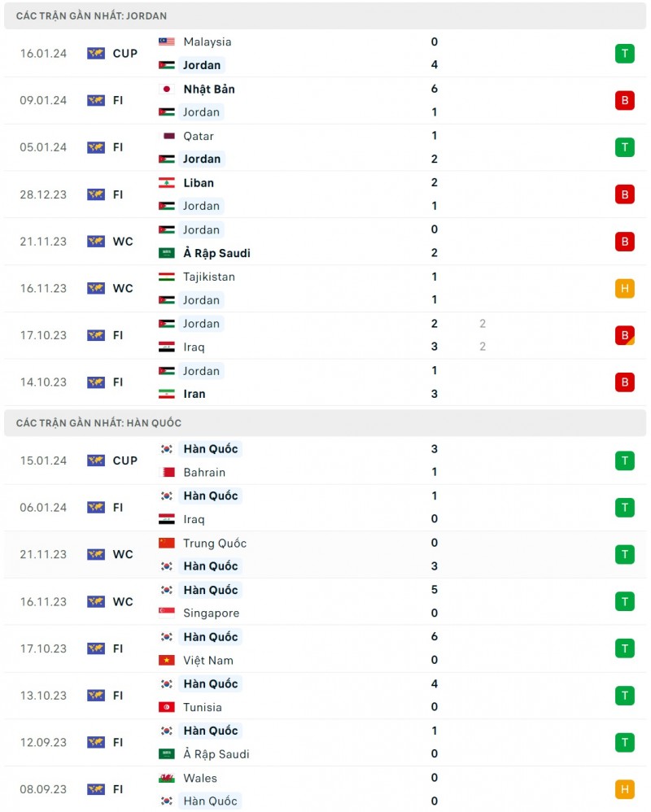This screenshot has width=651, height=812.
Task: Click the Wales dragon flag icon
Action: point(167,779)
